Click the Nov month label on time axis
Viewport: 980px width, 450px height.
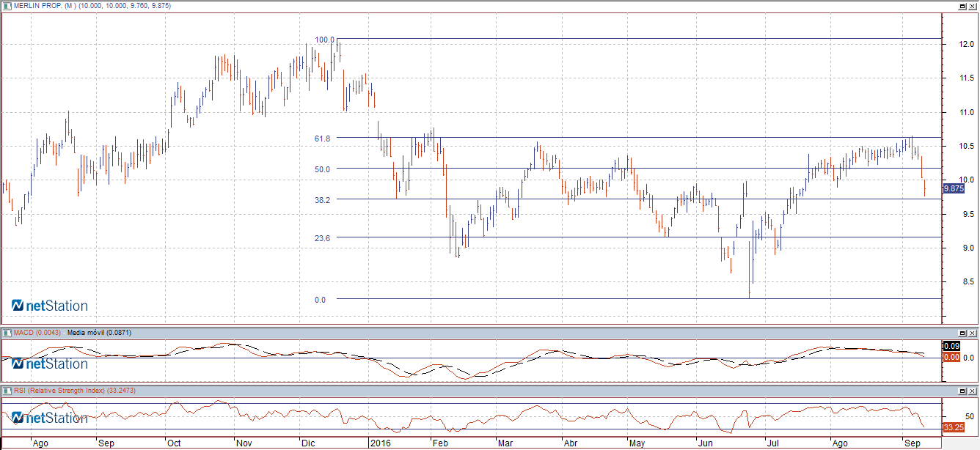point(244,443)
